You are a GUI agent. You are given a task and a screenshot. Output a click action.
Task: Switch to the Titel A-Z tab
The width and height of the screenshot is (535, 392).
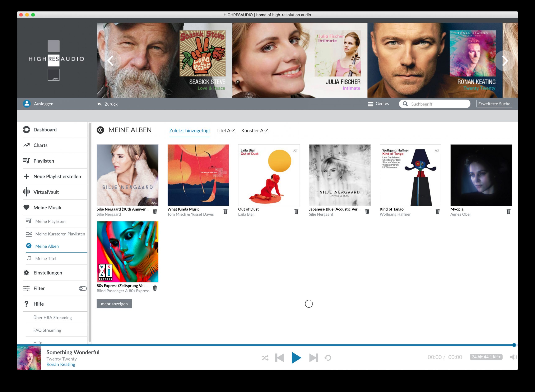click(226, 130)
